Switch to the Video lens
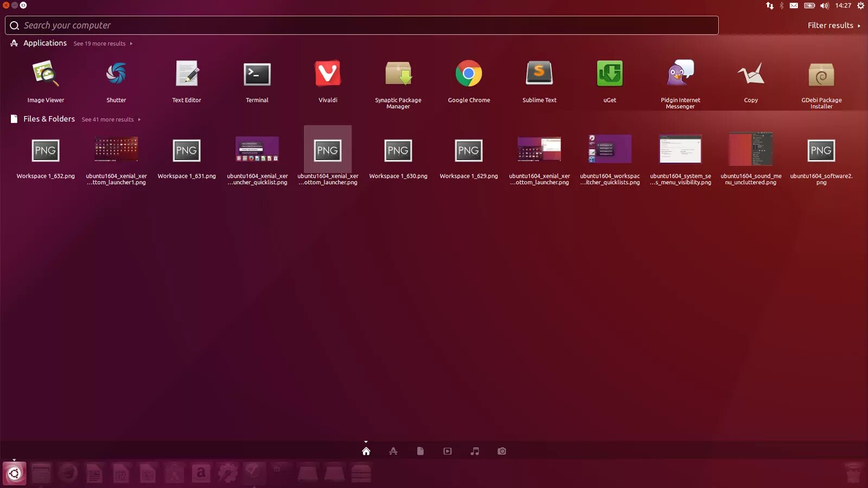 click(448, 451)
